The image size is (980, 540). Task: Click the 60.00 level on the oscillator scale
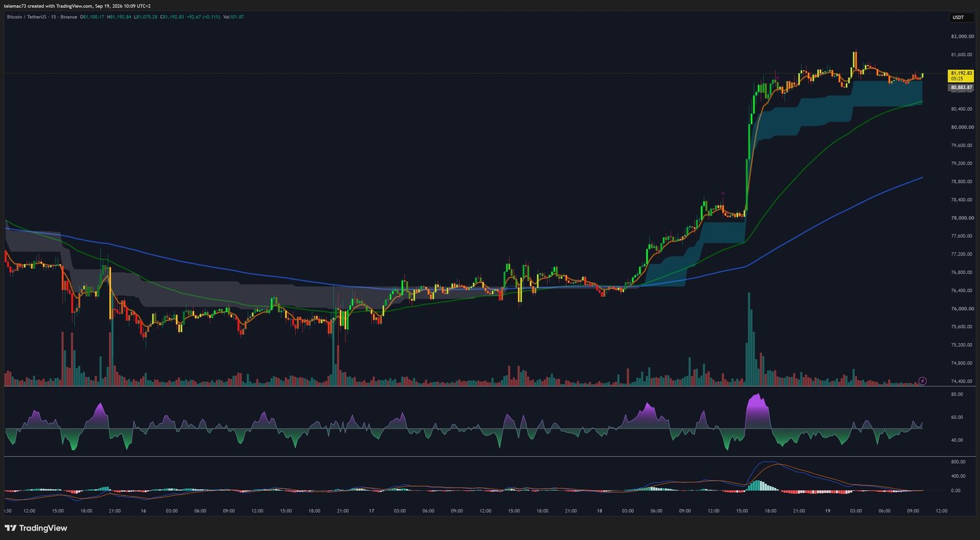pos(957,417)
